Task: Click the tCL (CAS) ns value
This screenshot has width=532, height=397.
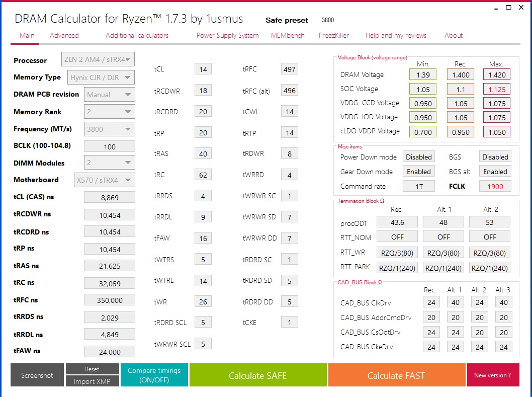Action: pyautogui.click(x=109, y=197)
